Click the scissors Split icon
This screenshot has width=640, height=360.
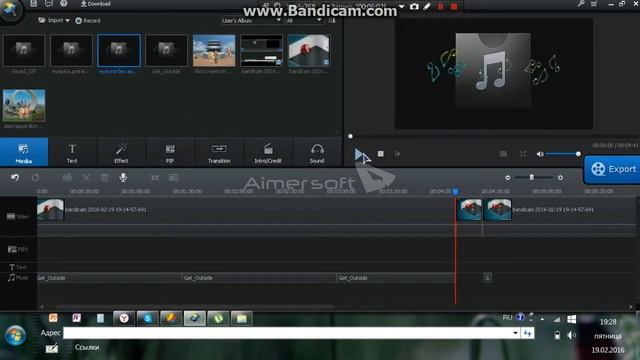pos(86,178)
